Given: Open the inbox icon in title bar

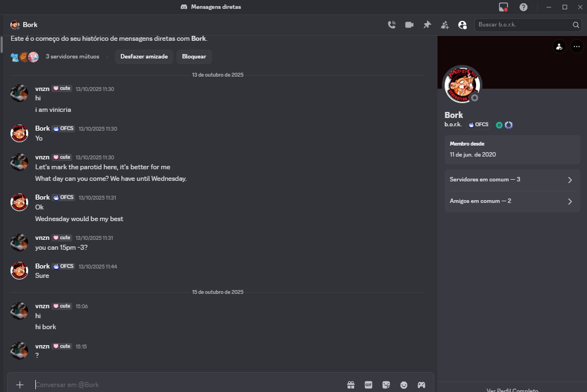Looking at the screenshot, I should [x=504, y=7].
